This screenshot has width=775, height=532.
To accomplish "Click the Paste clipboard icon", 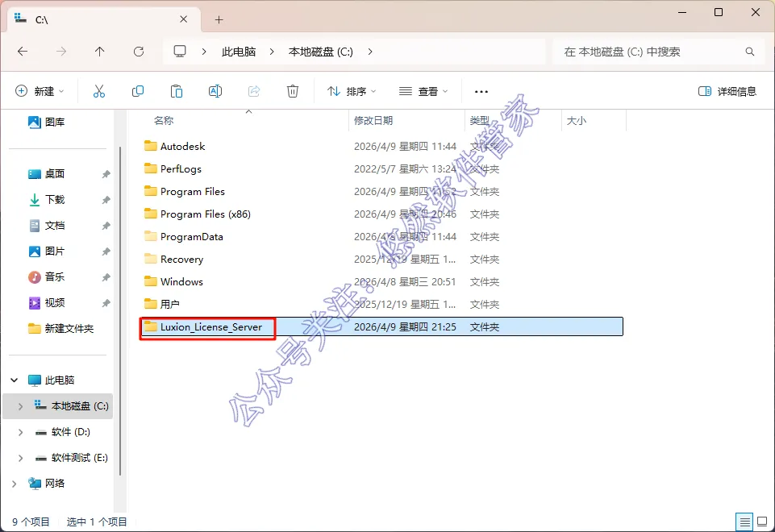I will 177,91.
